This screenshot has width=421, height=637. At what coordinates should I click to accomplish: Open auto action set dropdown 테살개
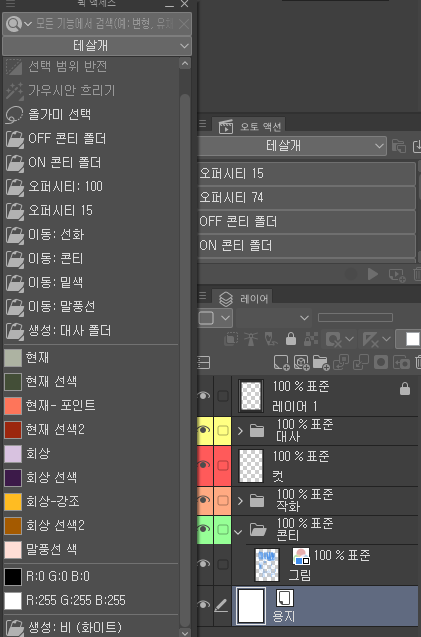292,146
